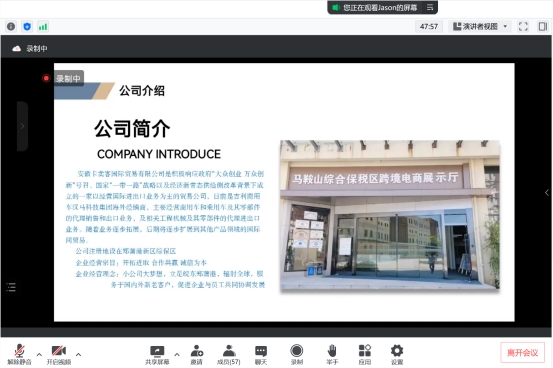The height and width of the screenshot is (368, 553).
Task: Unmute microphone with 解除静音
Action: (x=19, y=355)
